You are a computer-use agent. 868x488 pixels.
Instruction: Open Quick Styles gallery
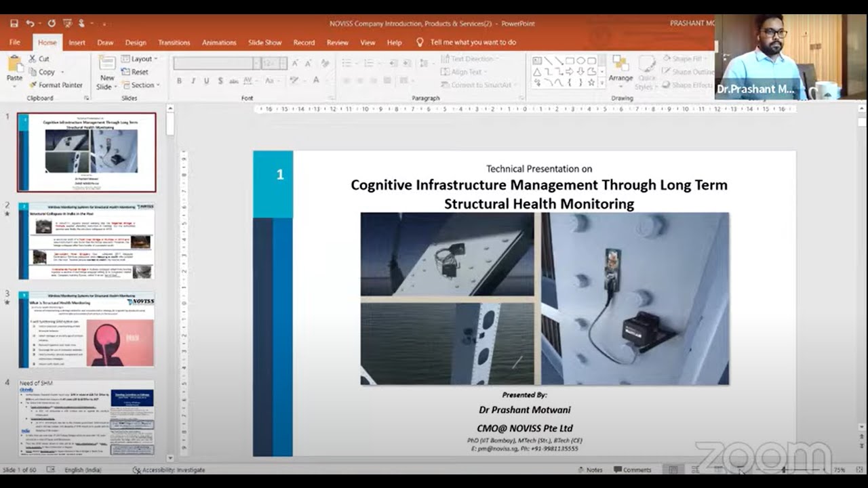point(647,73)
